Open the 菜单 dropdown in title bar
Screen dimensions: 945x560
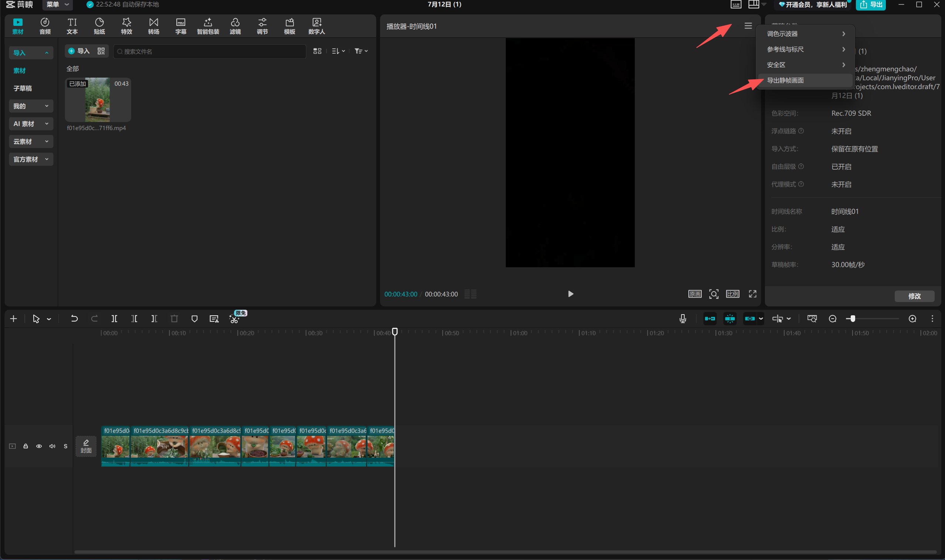(57, 4)
